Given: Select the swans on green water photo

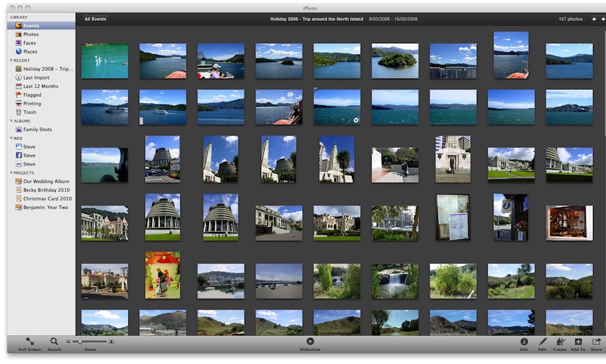Looking at the screenshot, I should pyautogui.click(x=105, y=61).
